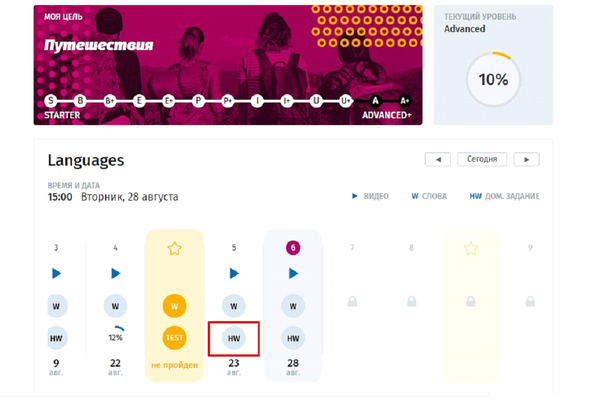Go to next dates with right arrow

coord(527,159)
